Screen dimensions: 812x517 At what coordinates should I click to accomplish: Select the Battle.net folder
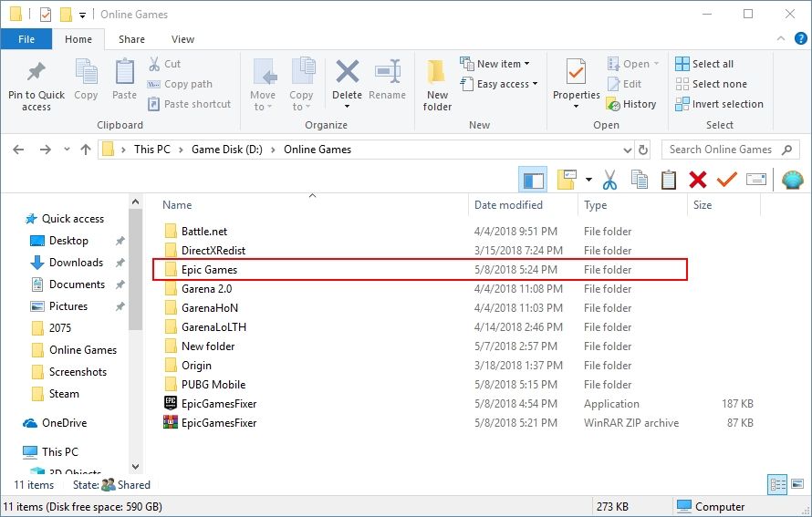tap(204, 232)
